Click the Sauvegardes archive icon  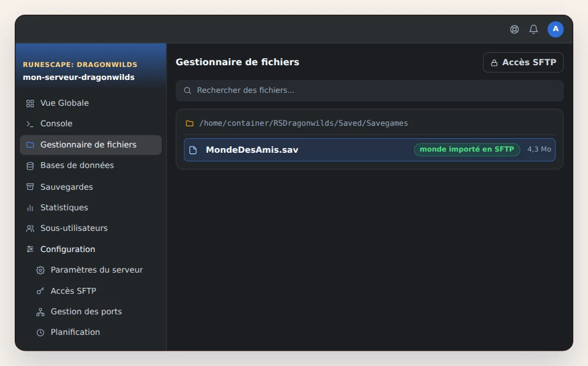tap(30, 187)
